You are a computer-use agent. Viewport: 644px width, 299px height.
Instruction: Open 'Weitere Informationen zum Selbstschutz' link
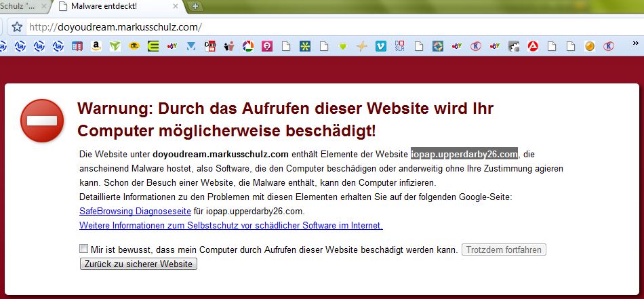230,225
